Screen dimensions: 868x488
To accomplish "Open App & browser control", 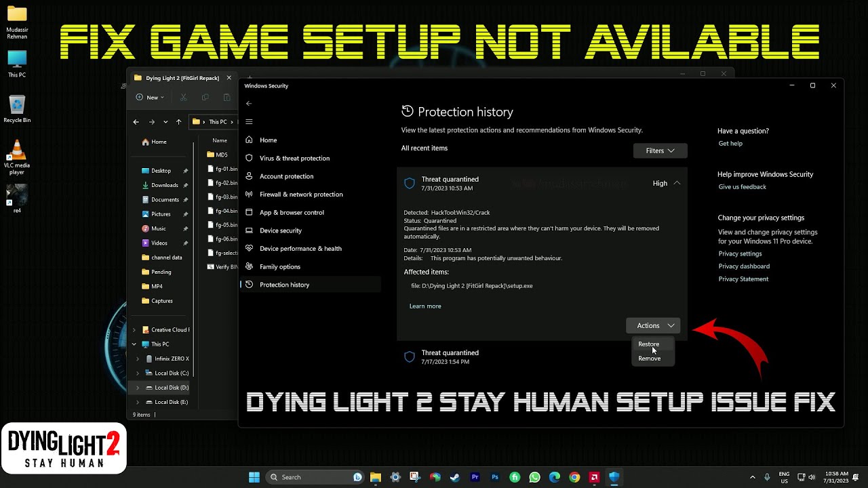I will click(x=292, y=212).
